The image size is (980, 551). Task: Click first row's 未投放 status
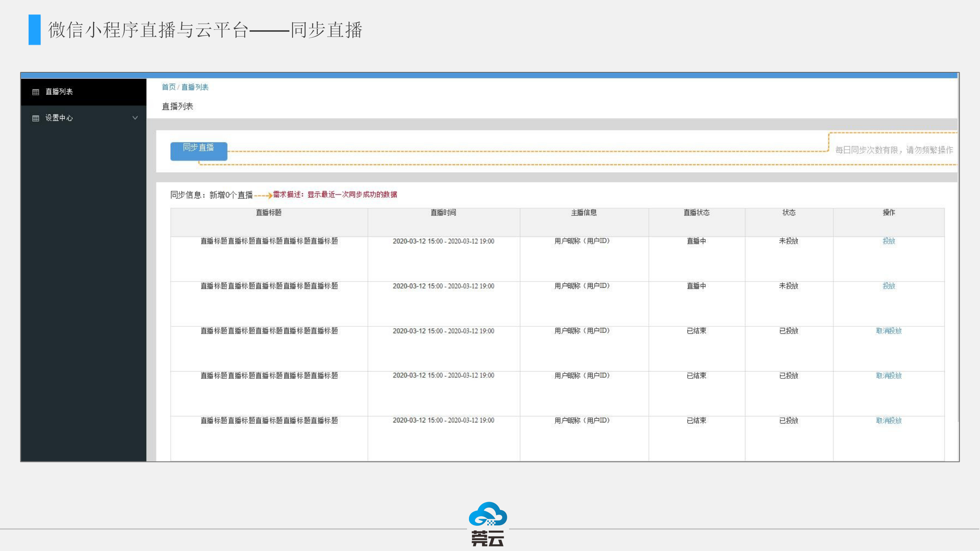tap(789, 241)
